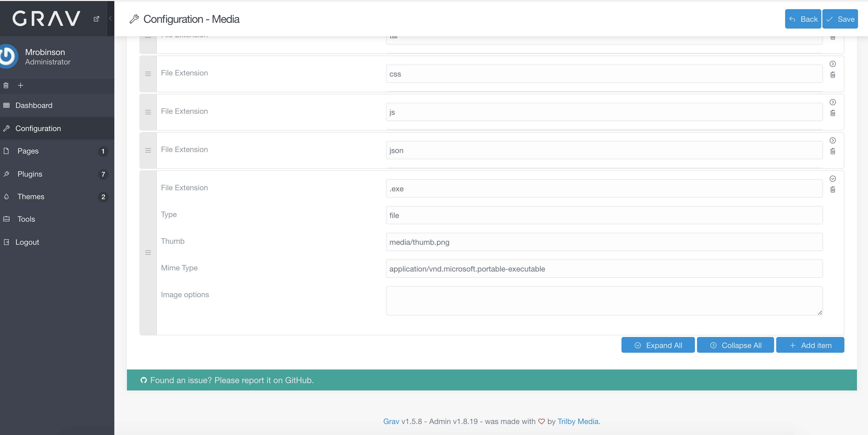Expand the json extension item
868x435 pixels.
pyautogui.click(x=833, y=140)
